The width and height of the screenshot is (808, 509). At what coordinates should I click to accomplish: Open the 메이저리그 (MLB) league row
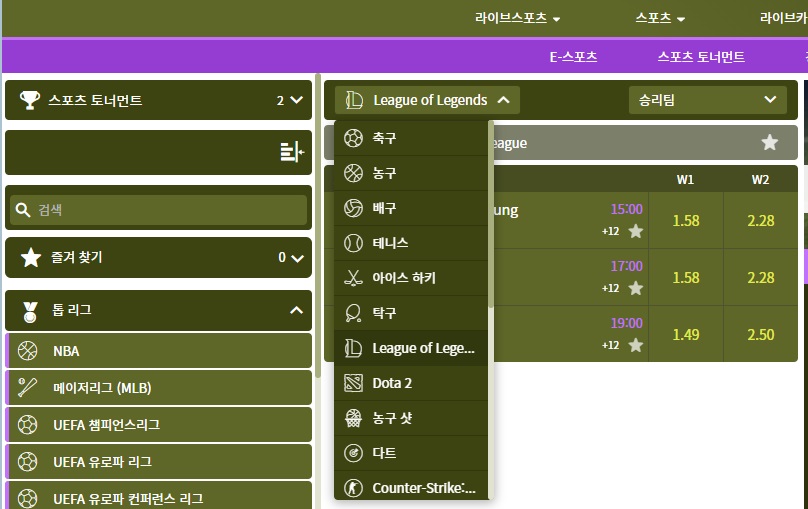pos(159,387)
